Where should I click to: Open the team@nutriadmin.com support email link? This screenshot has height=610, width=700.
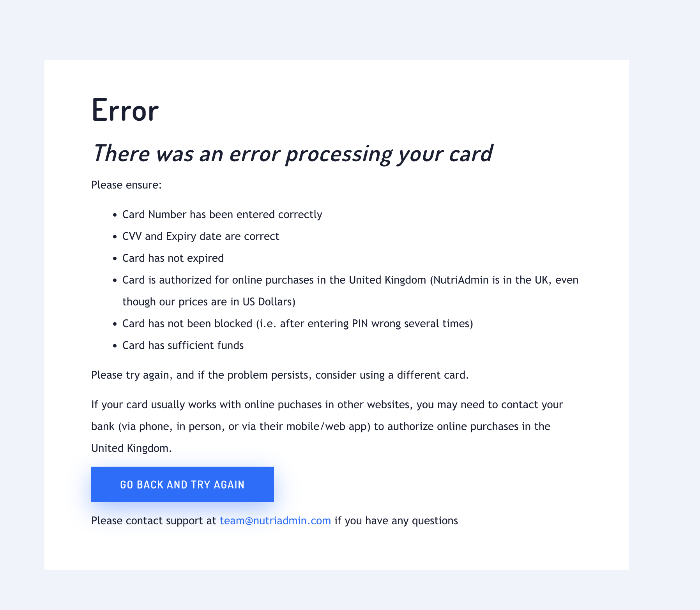coord(275,521)
